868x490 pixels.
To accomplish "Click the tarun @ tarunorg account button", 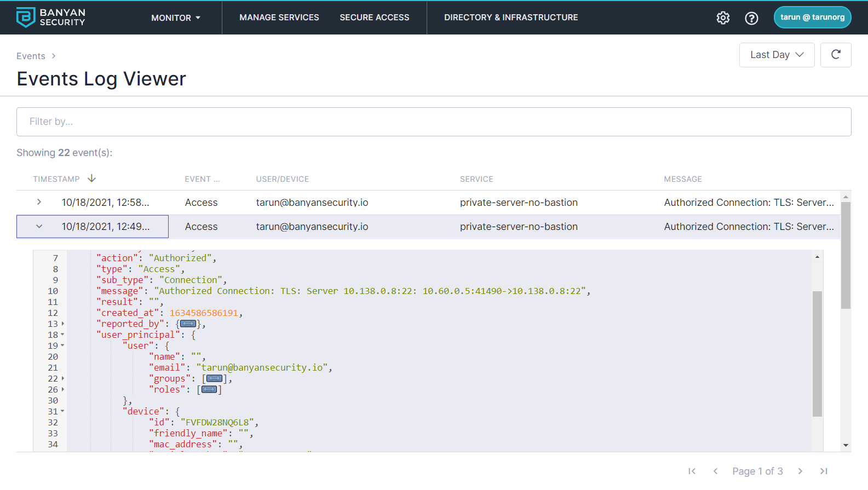I will (x=812, y=17).
